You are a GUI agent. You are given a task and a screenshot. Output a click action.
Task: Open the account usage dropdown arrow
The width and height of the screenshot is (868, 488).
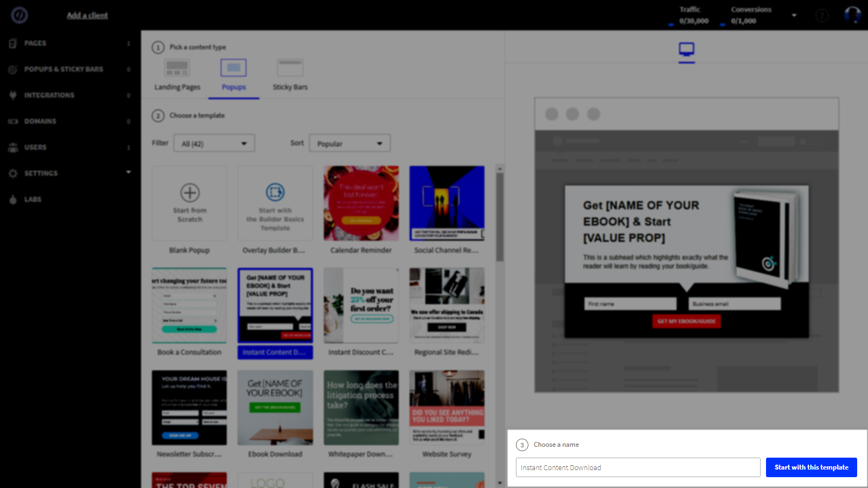(794, 15)
